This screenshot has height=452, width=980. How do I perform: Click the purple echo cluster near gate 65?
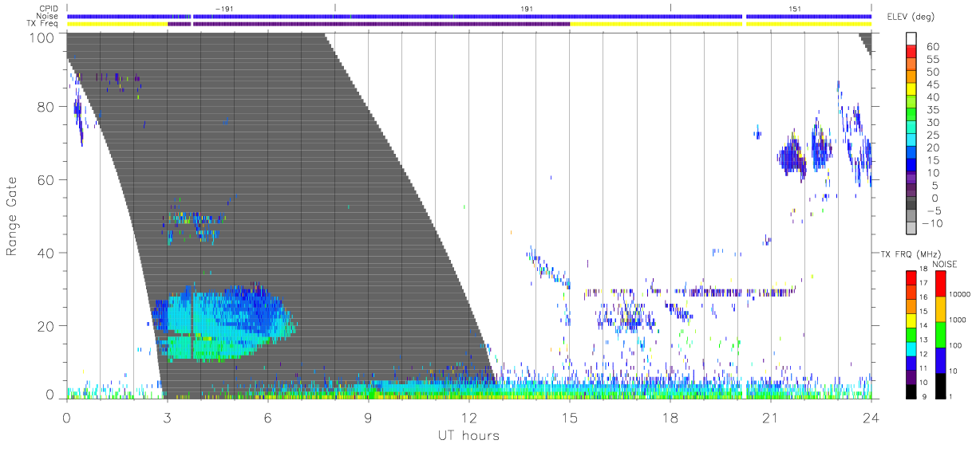point(792,155)
